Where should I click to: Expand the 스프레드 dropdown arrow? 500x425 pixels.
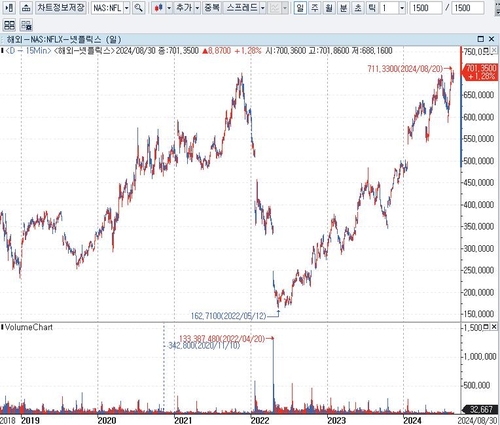[x=263, y=8]
